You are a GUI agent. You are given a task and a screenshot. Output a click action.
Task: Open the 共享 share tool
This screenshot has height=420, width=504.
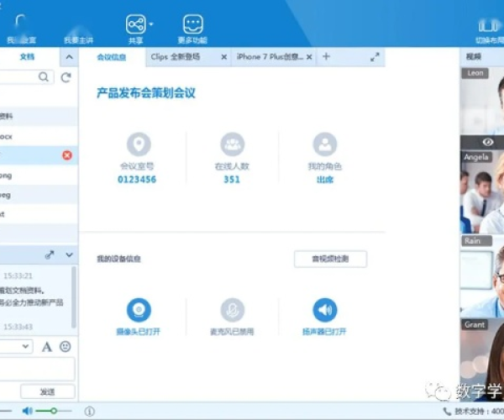[135, 24]
